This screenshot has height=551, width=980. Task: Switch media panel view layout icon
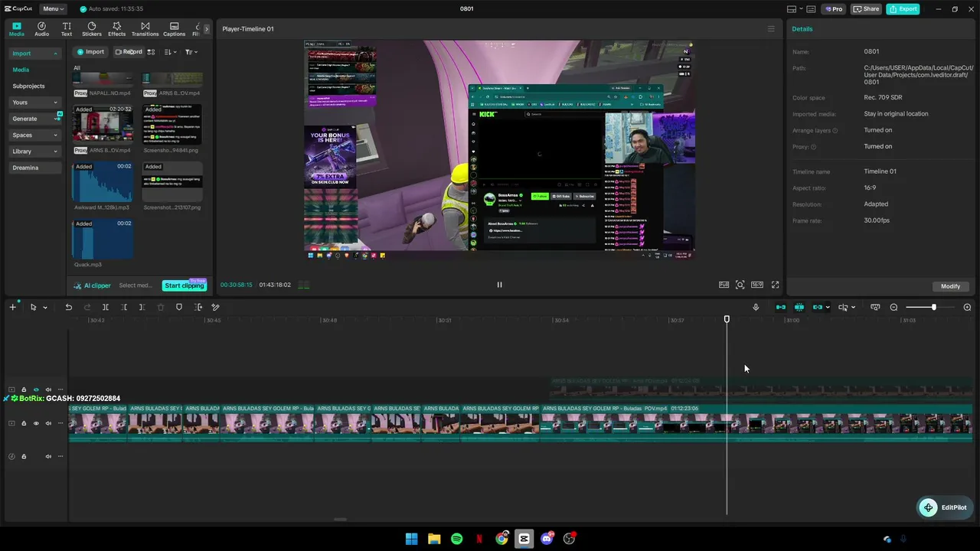[151, 52]
